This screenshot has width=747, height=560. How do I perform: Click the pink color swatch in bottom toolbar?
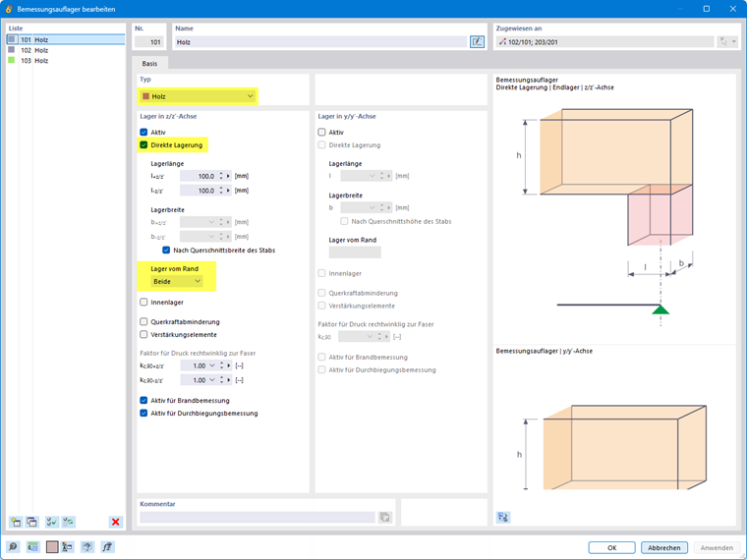52,547
